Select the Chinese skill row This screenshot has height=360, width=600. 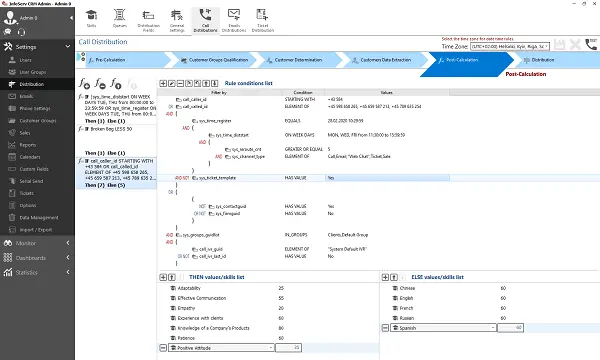490,288
